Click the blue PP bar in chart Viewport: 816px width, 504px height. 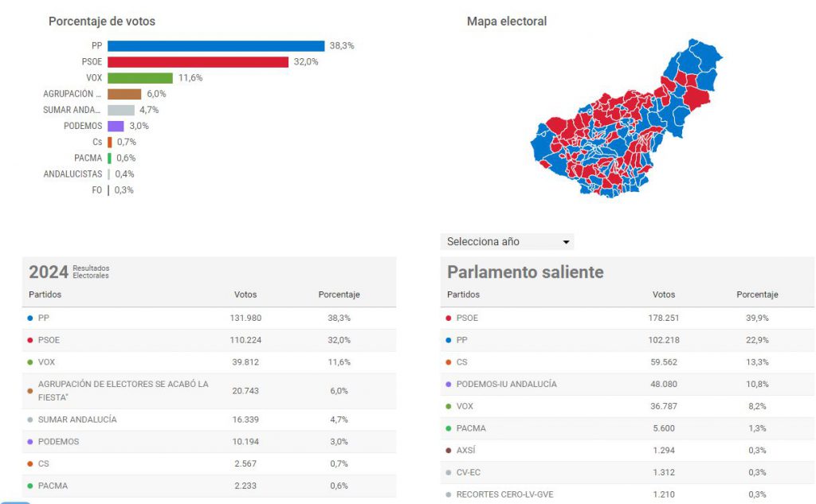pyautogui.click(x=216, y=46)
